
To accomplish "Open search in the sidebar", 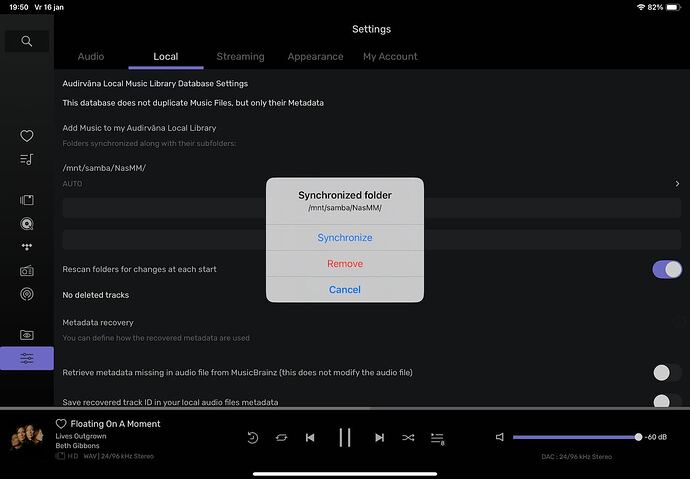I will 27,41.
